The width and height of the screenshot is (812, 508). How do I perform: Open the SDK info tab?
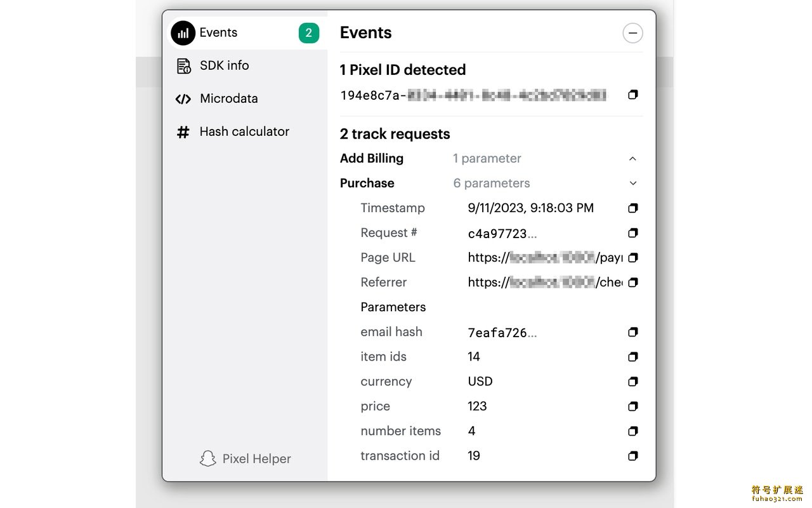247,66
